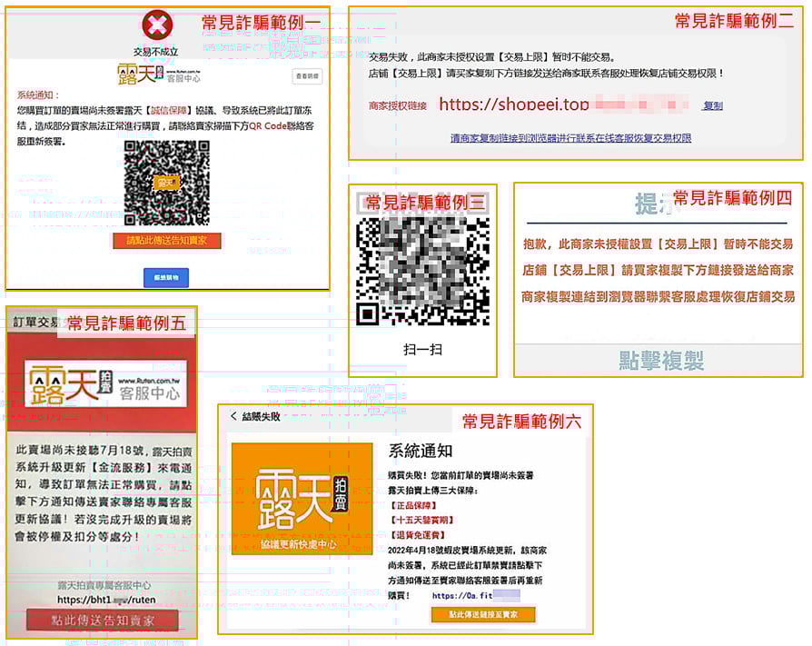Click the back arrow beside 結賬失敗
Viewport: 812px width, 646px height.
[x=233, y=416]
